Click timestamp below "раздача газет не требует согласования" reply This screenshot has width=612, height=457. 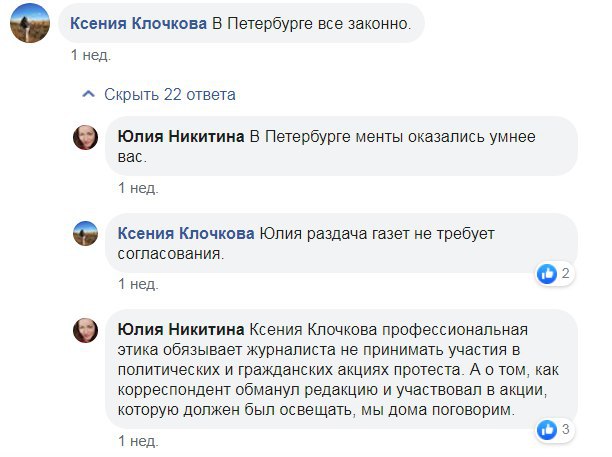[x=138, y=283]
